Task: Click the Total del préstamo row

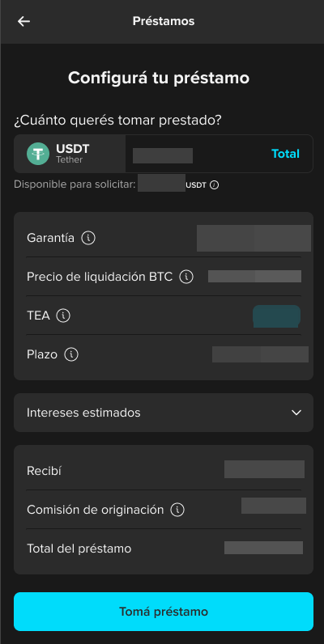Action: 164,549
